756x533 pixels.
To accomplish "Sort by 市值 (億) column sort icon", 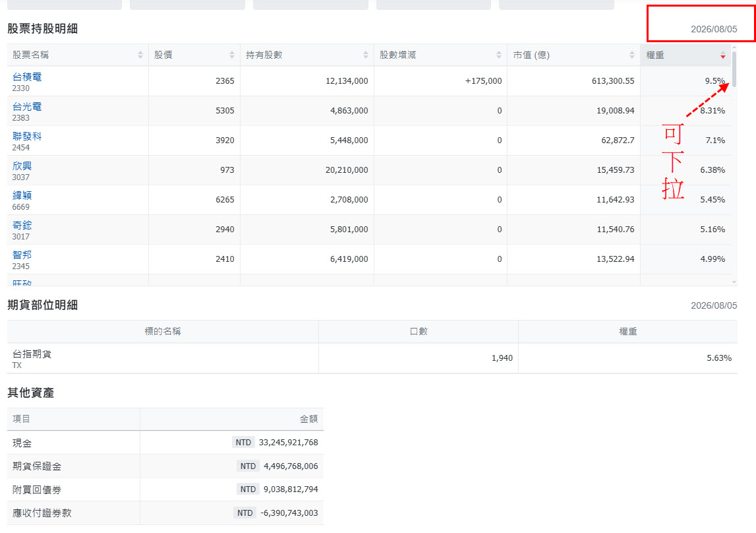I will [x=631, y=55].
